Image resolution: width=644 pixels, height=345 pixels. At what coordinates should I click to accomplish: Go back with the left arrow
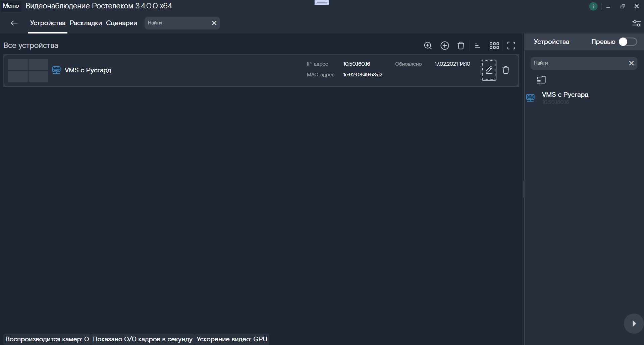point(14,23)
